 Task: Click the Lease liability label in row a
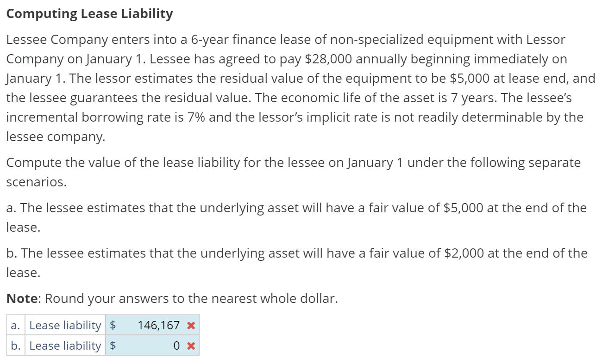[65, 325]
